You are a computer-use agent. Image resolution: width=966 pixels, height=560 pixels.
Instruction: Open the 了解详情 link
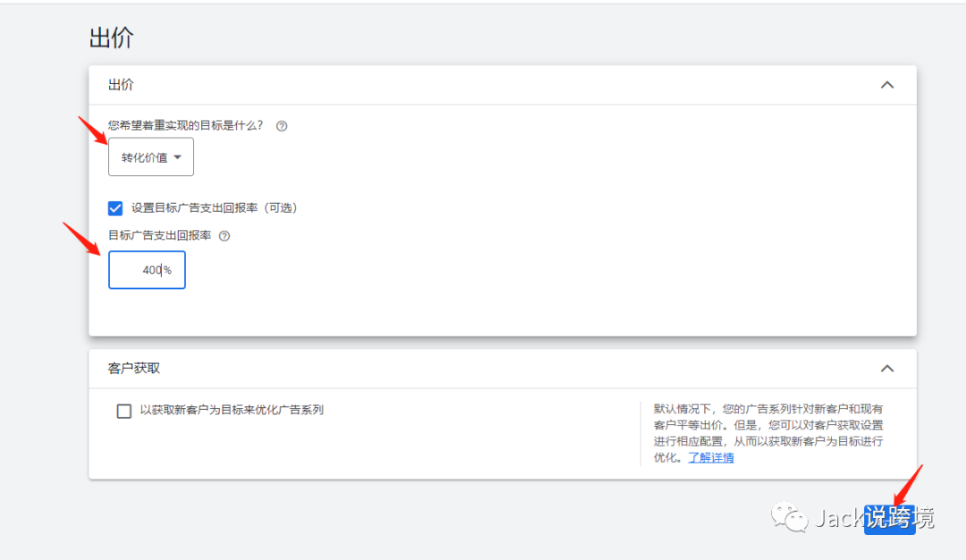711,458
